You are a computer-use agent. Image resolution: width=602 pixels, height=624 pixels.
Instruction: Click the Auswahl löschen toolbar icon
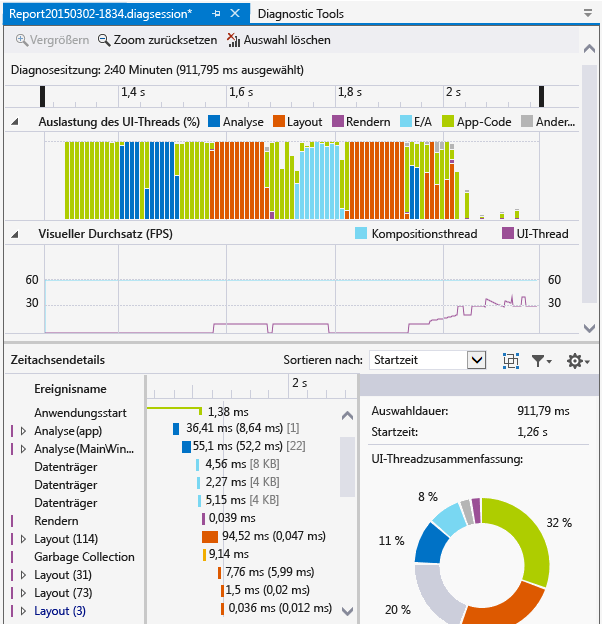pos(234,40)
